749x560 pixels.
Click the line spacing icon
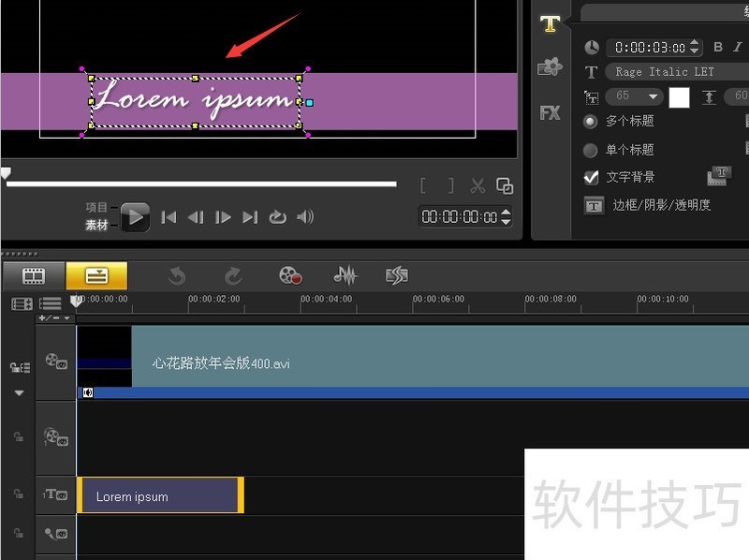(x=709, y=97)
